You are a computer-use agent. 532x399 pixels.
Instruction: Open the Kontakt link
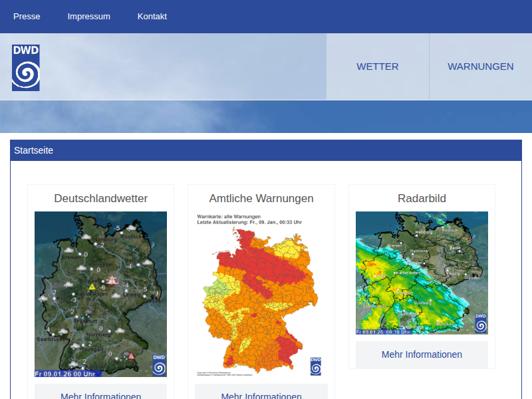[152, 17]
